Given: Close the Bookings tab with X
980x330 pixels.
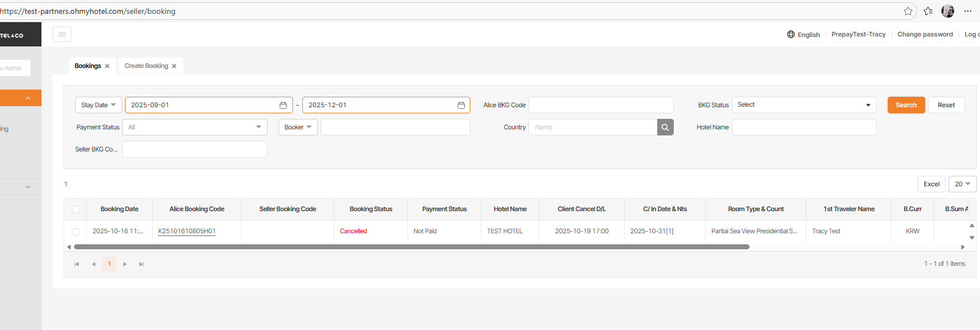Looking at the screenshot, I should point(107,66).
